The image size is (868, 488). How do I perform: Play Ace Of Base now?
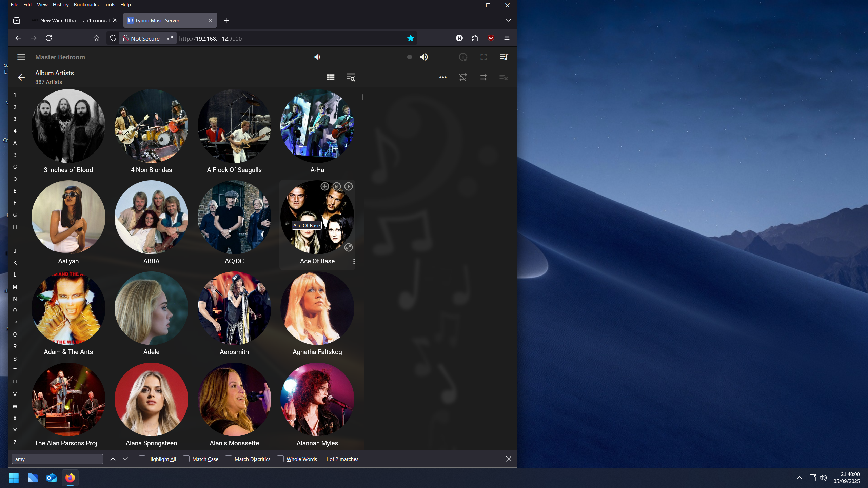click(x=349, y=186)
